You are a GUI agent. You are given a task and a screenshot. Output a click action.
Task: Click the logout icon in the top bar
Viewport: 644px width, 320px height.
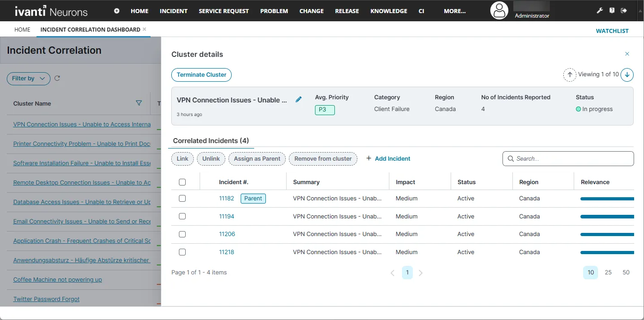click(x=624, y=11)
